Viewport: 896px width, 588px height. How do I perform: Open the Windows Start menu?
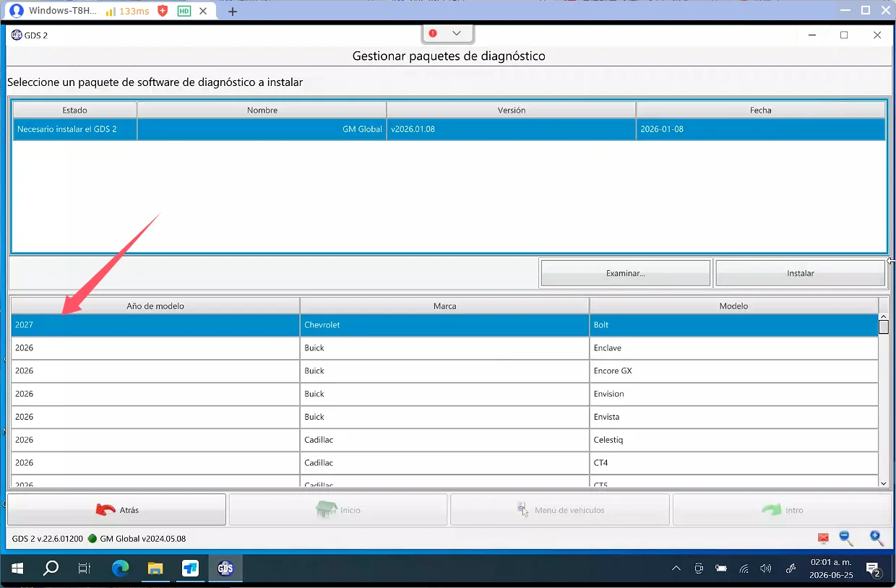[17, 568]
